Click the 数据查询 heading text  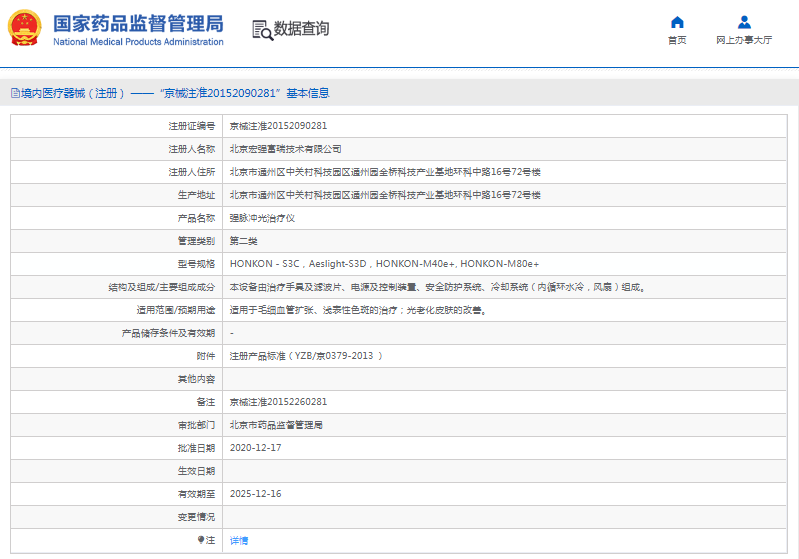[301, 29]
